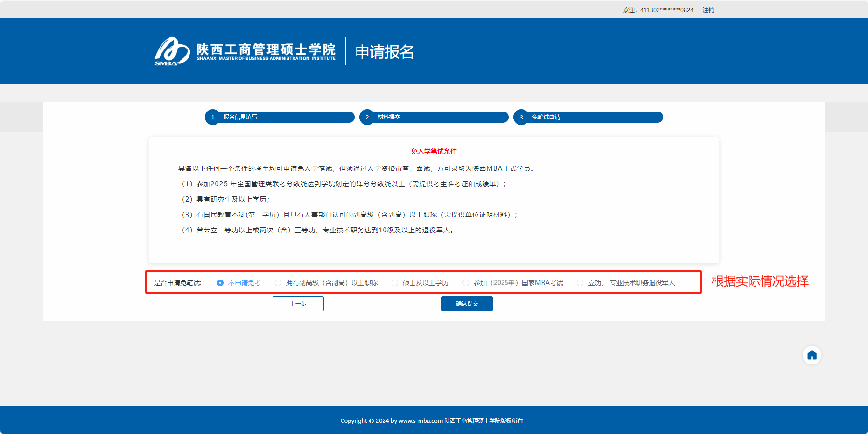This screenshot has height=434, width=868.
Task: Select the 免笔试申请 step label
Action: [x=546, y=117]
